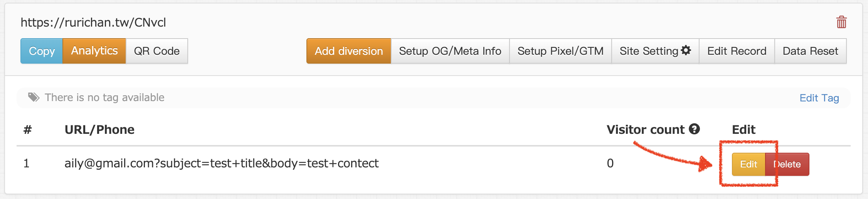Copy the short link with Copy button
The image size is (868, 199).
click(x=42, y=51)
